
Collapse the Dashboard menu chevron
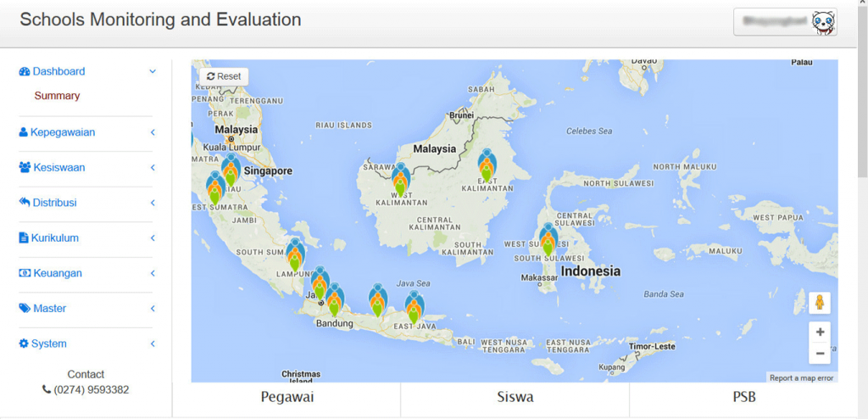[x=153, y=71]
